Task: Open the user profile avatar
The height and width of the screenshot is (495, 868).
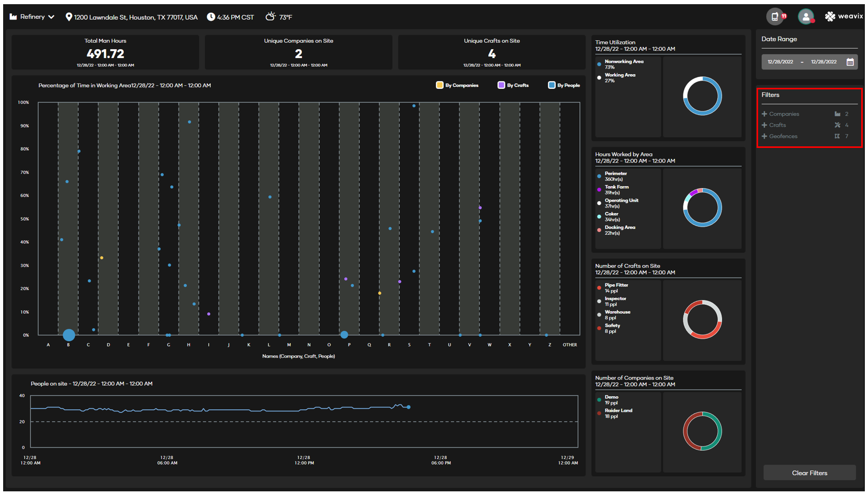Action: point(806,17)
